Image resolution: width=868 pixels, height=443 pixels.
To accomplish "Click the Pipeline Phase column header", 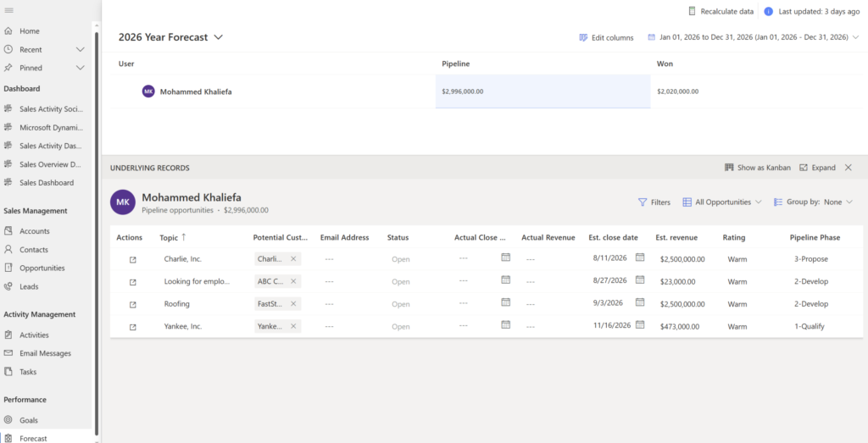I will coord(815,237).
